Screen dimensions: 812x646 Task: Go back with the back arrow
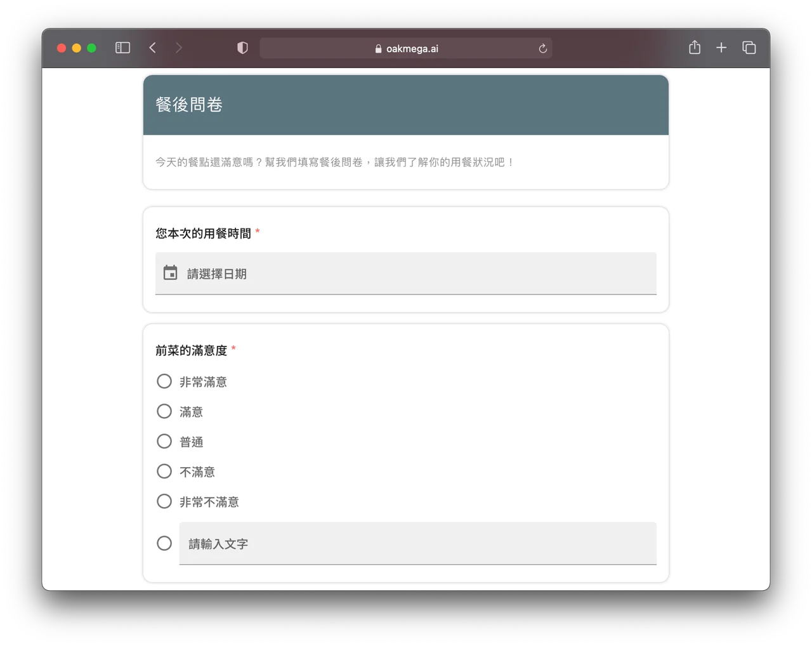click(x=153, y=48)
